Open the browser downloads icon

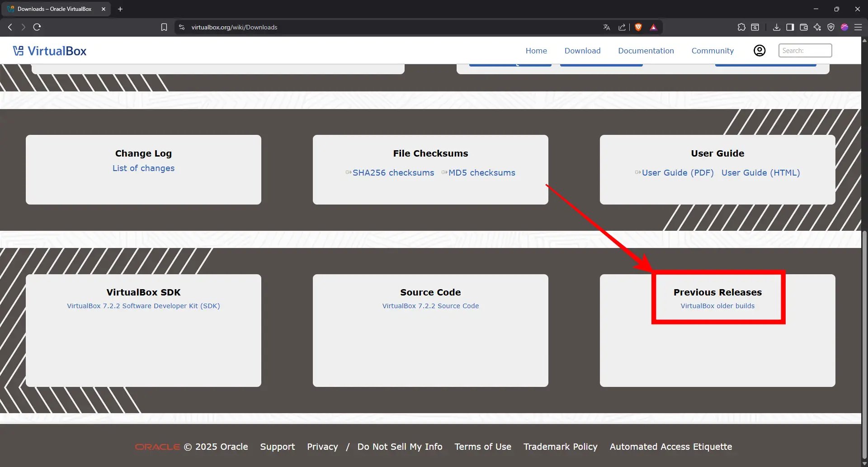[x=776, y=27]
